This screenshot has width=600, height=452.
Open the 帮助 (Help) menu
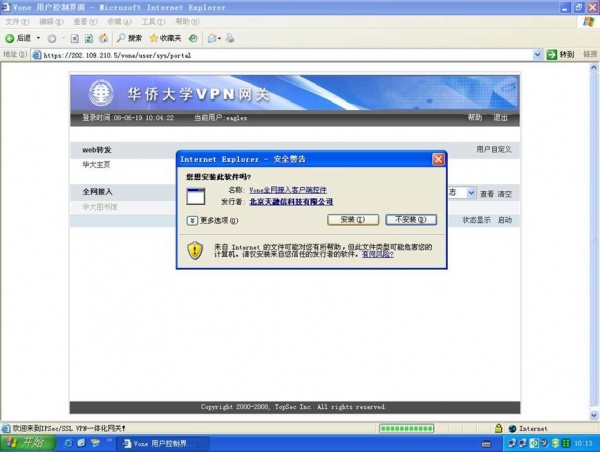coord(187,22)
